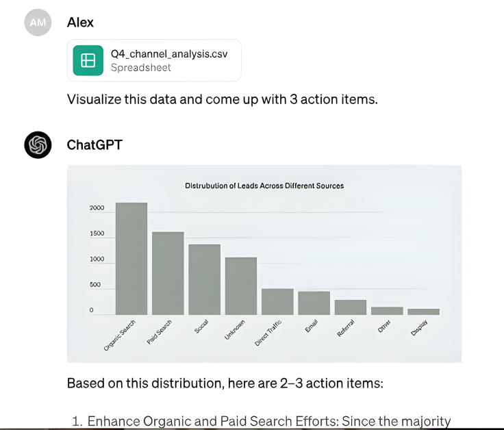
Task: Select the ChatGPT sender name
Action: click(x=94, y=145)
